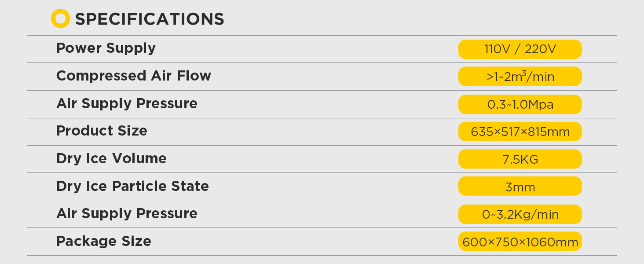Click the Dry Ice Particle State label

[x=132, y=186]
